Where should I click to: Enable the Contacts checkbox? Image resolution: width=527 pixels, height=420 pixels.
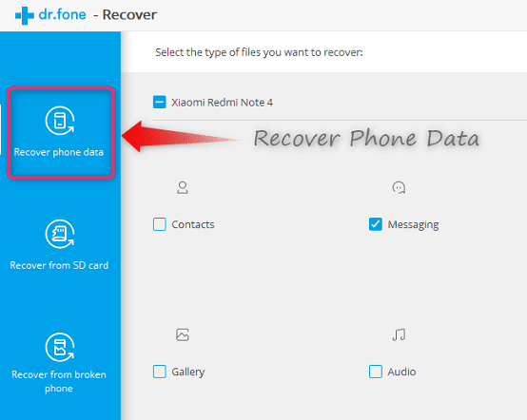pyautogui.click(x=160, y=224)
